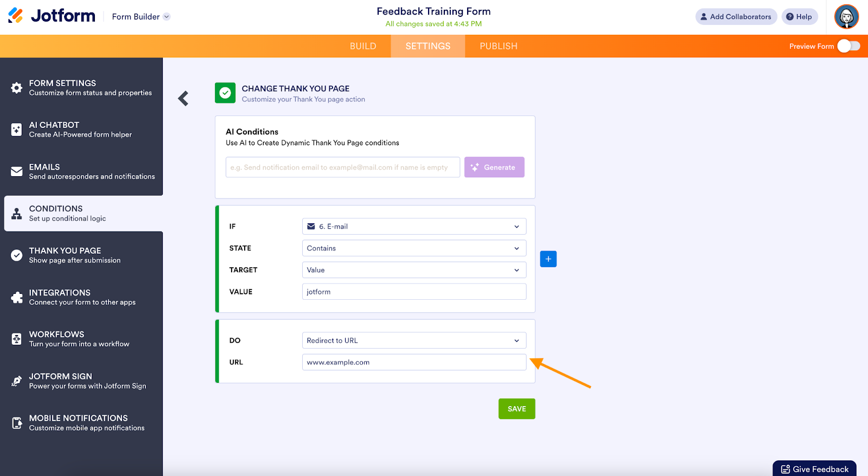
Task: Click the green SAVE button
Action: click(x=517, y=409)
